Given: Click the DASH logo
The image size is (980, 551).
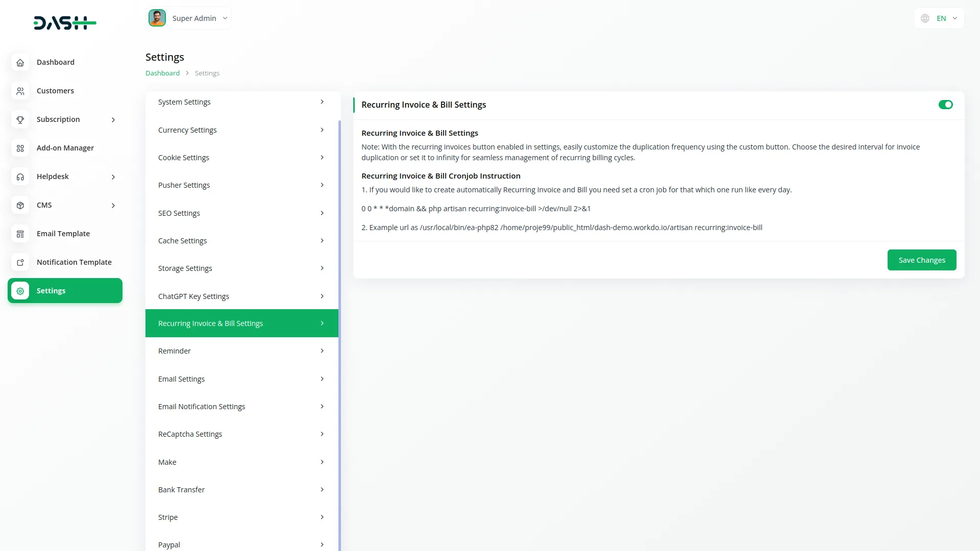Looking at the screenshot, I should [x=65, y=22].
